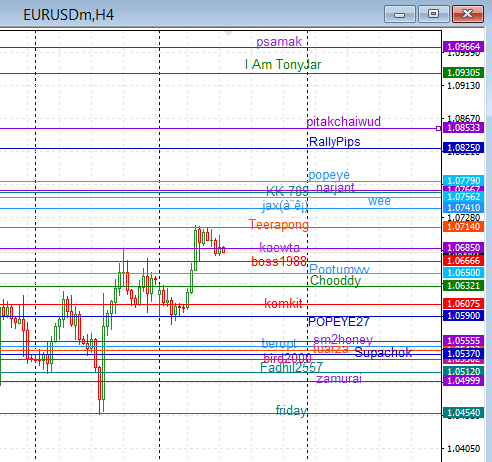The width and height of the screenshot is (492, 462).
Task: Select the friday label
Action: (x=291, y=410)
